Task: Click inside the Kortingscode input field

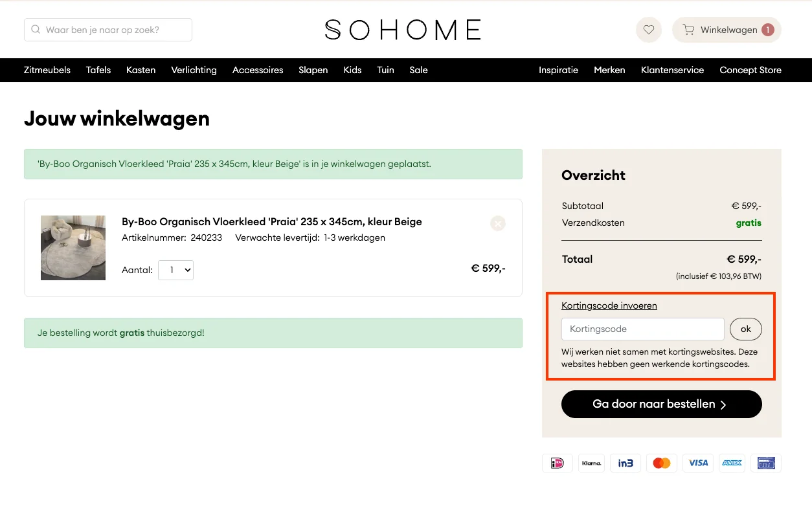Action: pyautogui.click(x=642, y=329)
